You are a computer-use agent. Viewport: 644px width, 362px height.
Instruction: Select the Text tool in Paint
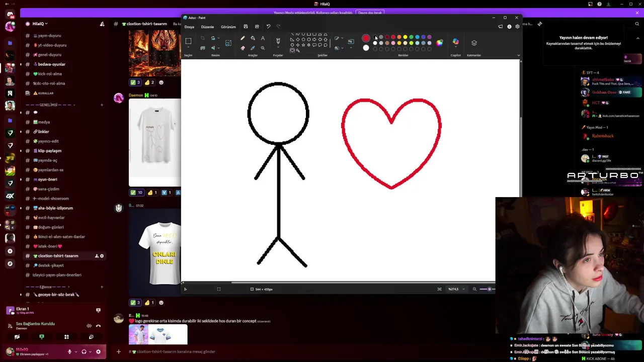[263, 38]
